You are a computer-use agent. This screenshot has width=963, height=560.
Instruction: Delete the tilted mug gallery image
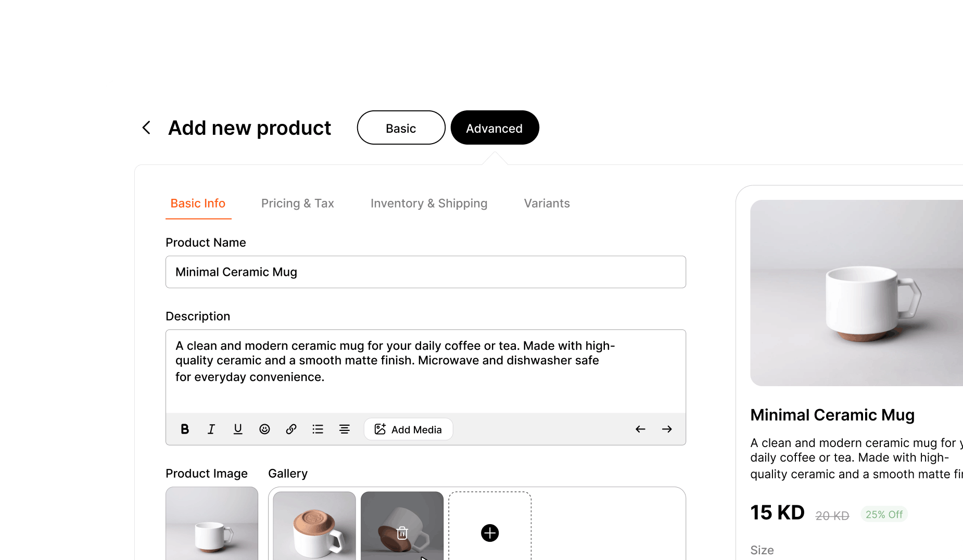(402, 533)
